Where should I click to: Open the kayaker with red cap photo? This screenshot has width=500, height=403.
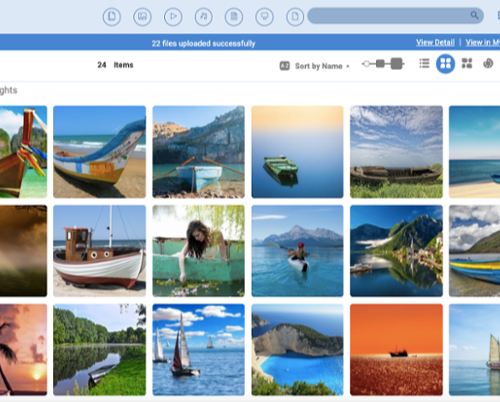point(297,251)
